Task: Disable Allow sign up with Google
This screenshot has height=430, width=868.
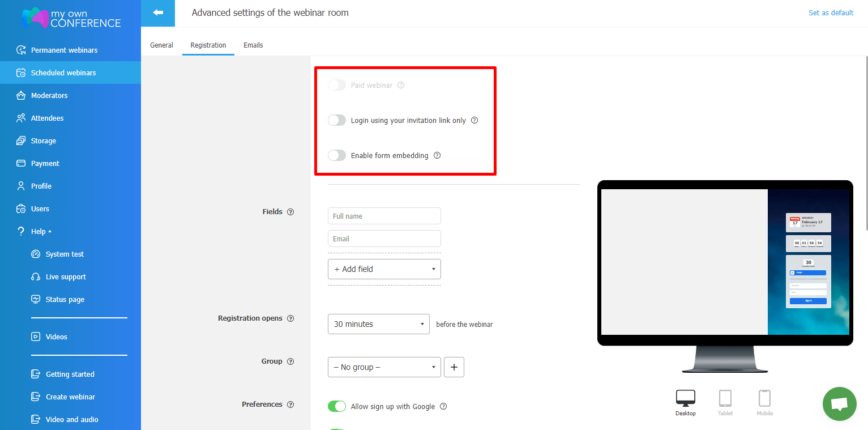Action: pyautogui.click(x=337, y=406)
